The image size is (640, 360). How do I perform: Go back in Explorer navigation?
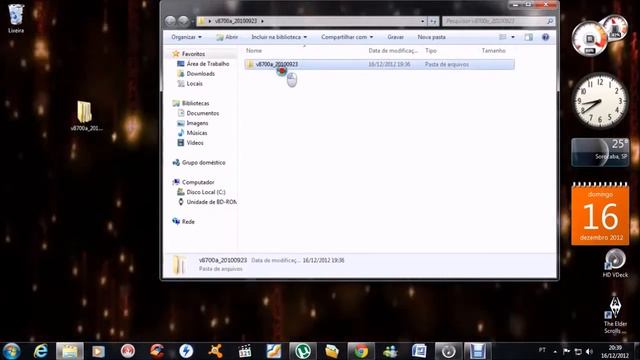171,21
